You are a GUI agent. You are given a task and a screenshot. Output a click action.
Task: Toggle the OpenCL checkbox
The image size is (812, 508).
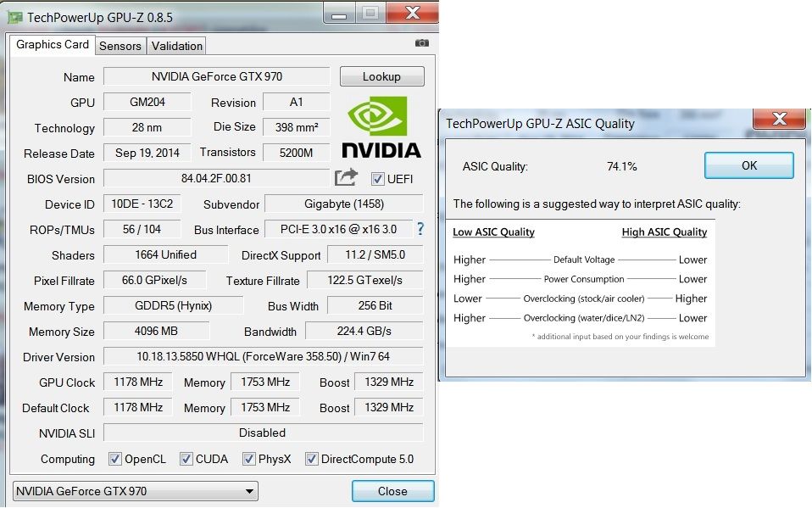(114, 459)
